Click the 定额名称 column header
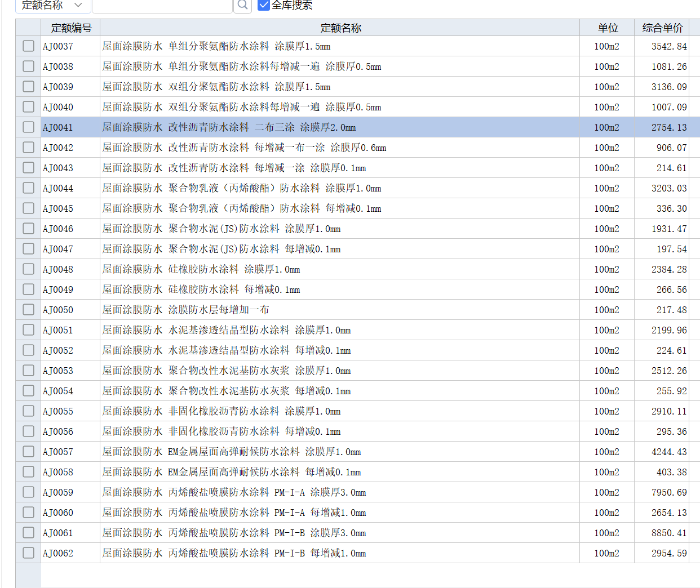This screenshot has height=588, width=700. pyautogui.click(x=340, y=28)
